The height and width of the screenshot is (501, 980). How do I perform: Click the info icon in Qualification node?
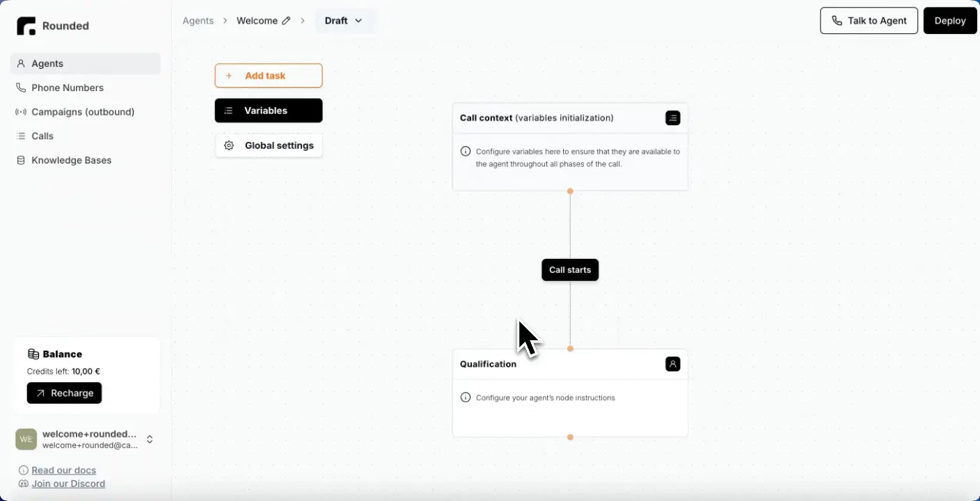(x=466, y=397)
